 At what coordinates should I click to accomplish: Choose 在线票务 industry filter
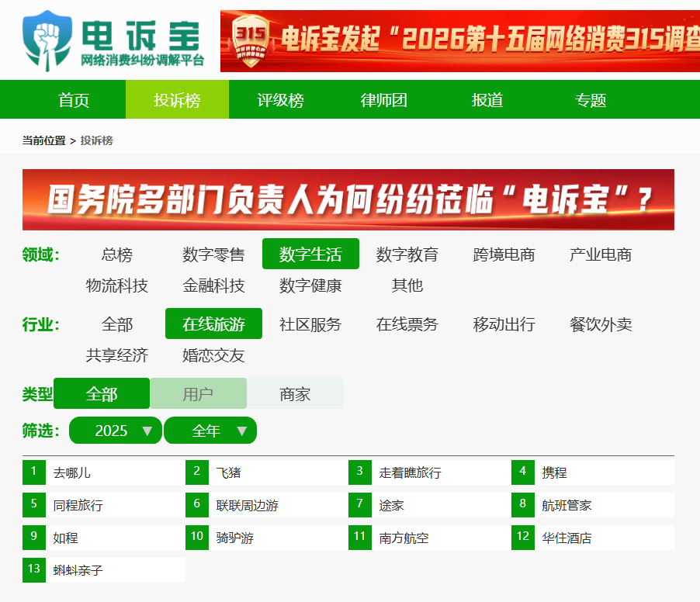(x=407, y=324)
